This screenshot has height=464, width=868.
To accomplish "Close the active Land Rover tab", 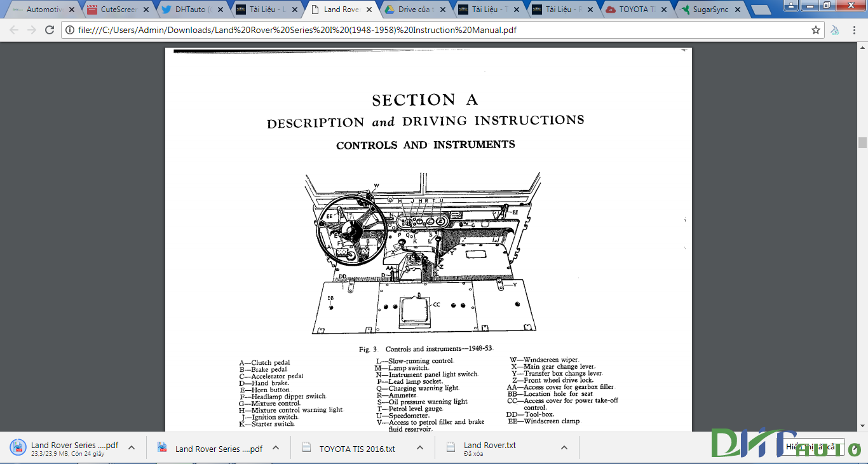I will pyautogui.click(x=369, y=10).
